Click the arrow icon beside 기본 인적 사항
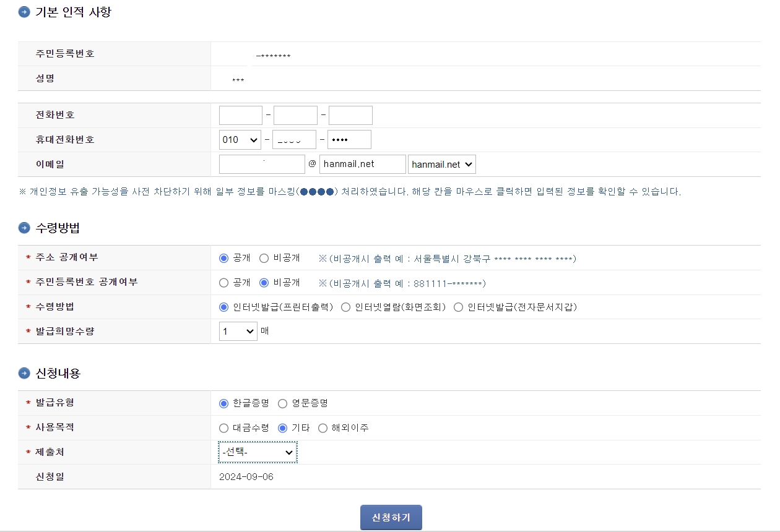This screenshot has width=780, height=532. click(23, 11)
